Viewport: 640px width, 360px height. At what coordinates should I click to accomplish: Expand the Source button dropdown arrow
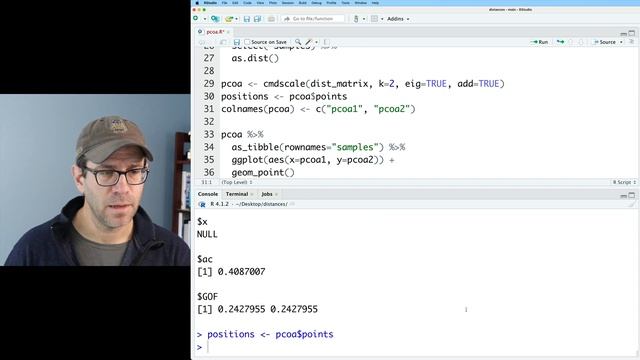click(x=621, y=42)
